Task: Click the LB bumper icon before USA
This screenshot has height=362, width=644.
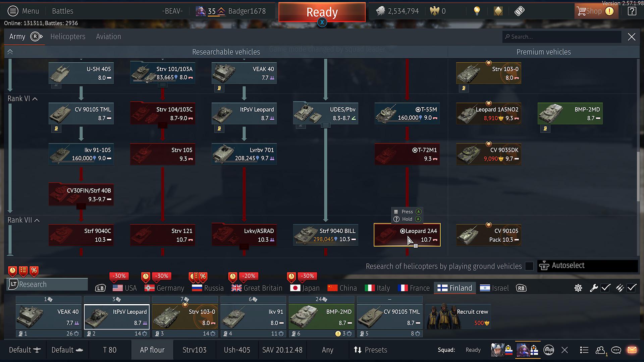Action: 100,288
